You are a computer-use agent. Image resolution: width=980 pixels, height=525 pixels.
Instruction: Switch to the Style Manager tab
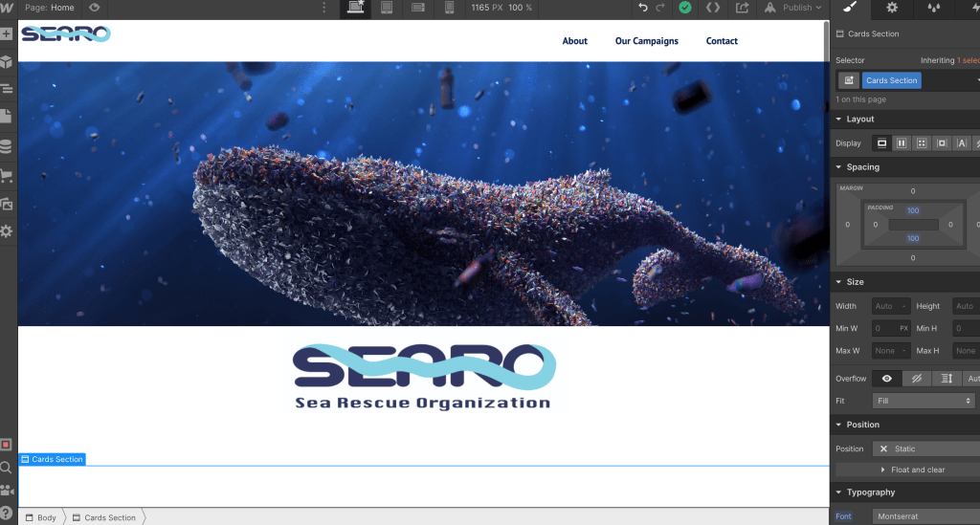coord(932,9)
